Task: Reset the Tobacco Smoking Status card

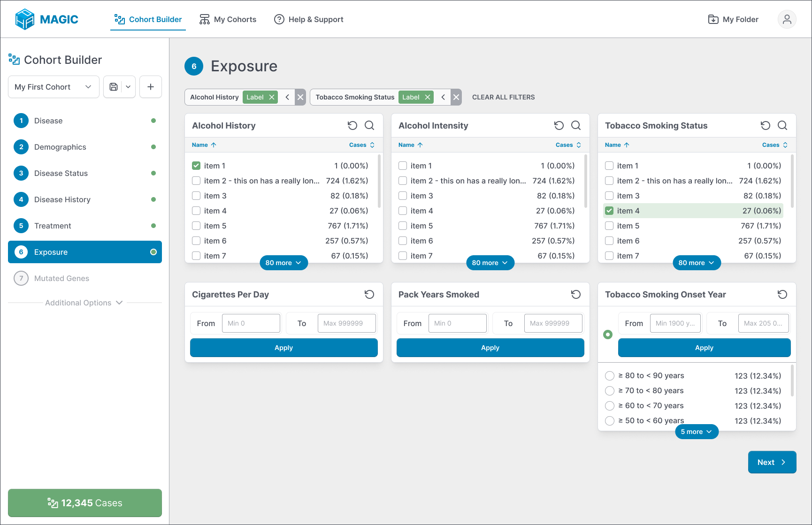Action: (x=766, y=125)
